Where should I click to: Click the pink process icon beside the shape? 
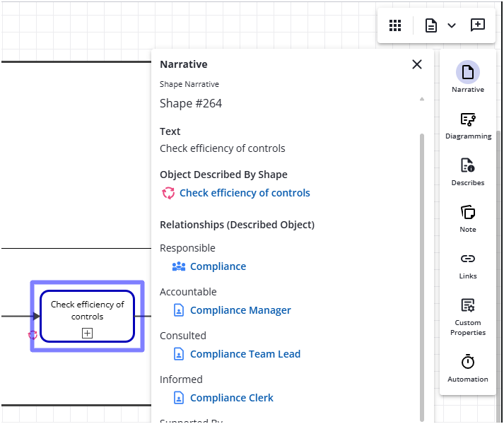click(x=33, y=335)
